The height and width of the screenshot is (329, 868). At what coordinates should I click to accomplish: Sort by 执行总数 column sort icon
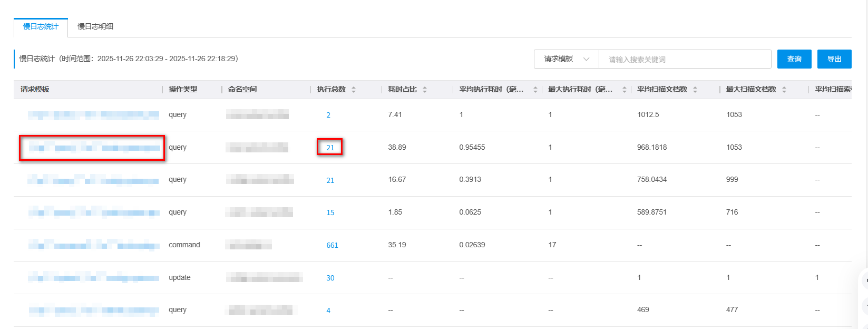point(354,90)
